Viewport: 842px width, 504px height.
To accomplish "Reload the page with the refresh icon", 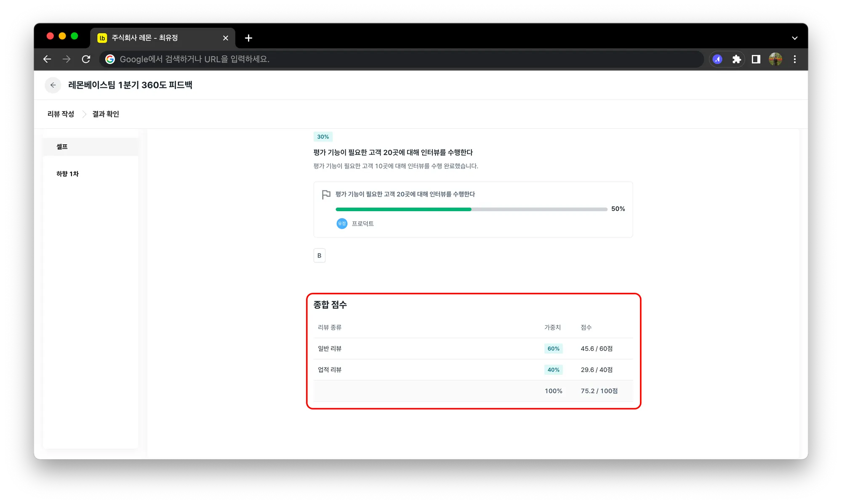I will 86,59.
